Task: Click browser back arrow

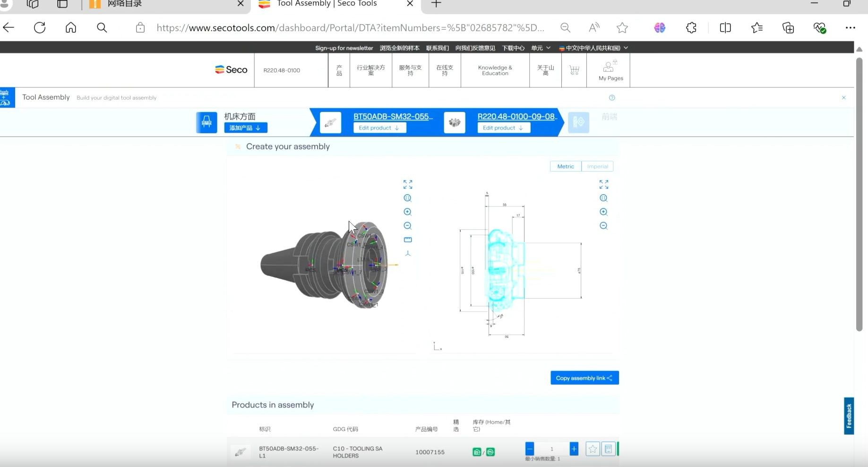Action: point(9,28)
